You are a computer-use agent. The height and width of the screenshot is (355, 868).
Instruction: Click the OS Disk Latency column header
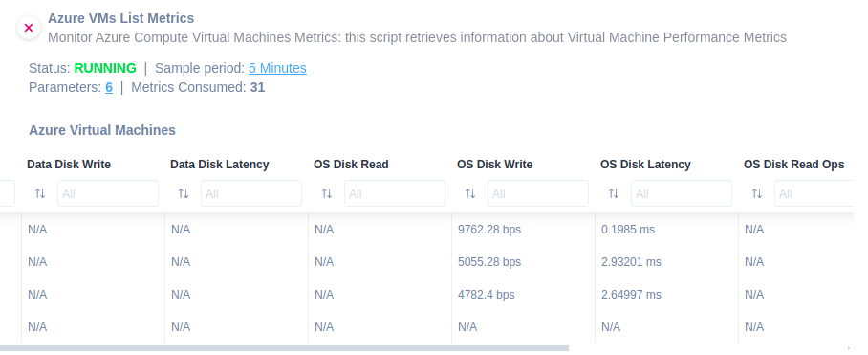coord(645,165)
